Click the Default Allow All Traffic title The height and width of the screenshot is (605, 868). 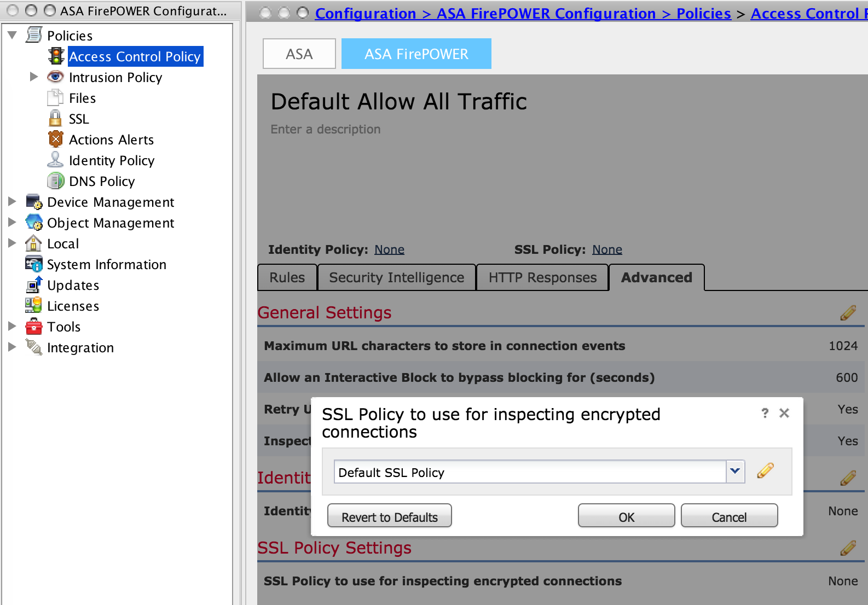coord(398,101)
